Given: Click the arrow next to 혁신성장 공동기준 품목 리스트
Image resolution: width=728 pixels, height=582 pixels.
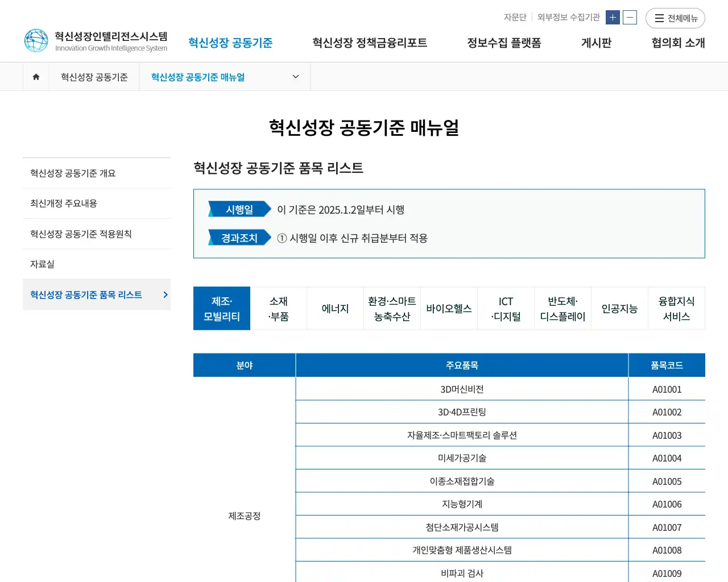Looking at the screenshot, I should 166,294.
